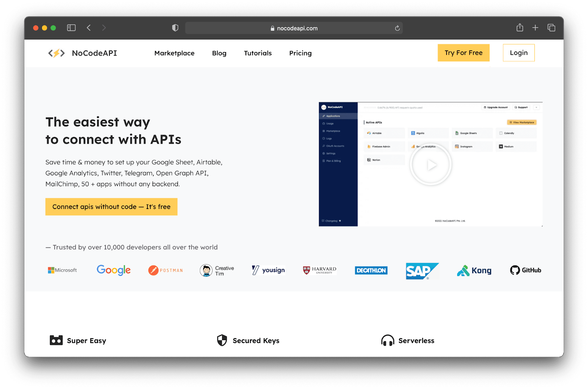This screenshot has width=588, height=389.
Task: Click the privacy shield icon in toolbar
Action: pos(175,28)
